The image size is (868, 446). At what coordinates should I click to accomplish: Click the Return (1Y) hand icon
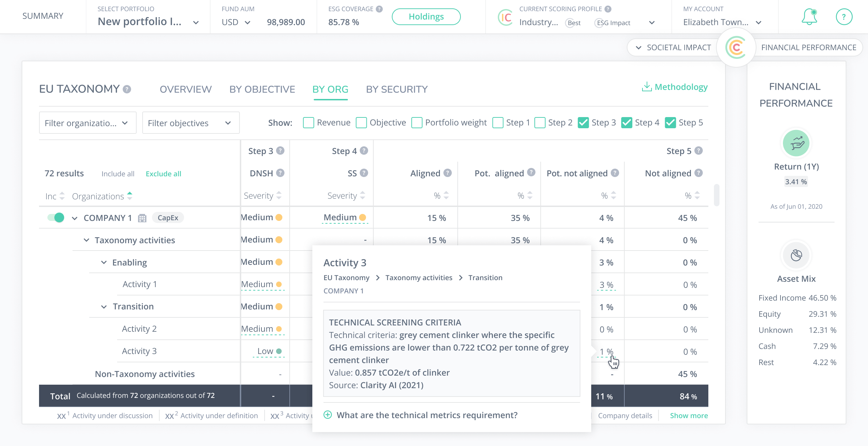(x=796, y=143)
